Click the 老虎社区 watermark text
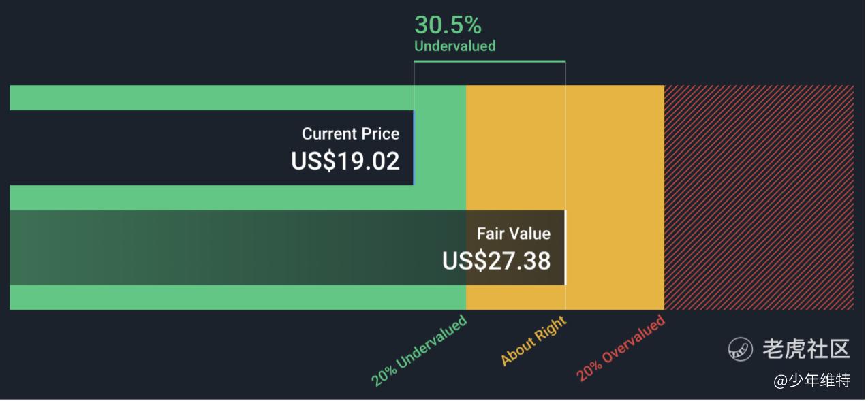This screenshot has height=401, width=868. (x=806, y=349)
